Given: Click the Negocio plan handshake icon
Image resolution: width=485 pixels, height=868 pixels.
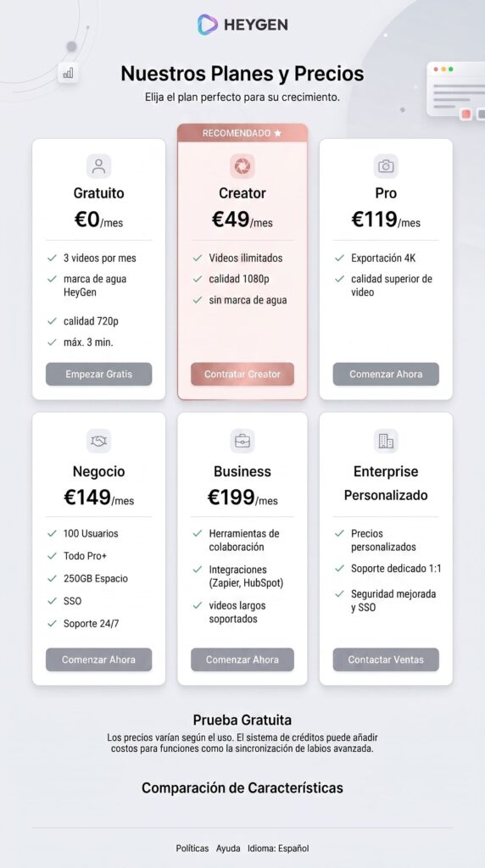Looking at the screenshot, I should (98, 441).
